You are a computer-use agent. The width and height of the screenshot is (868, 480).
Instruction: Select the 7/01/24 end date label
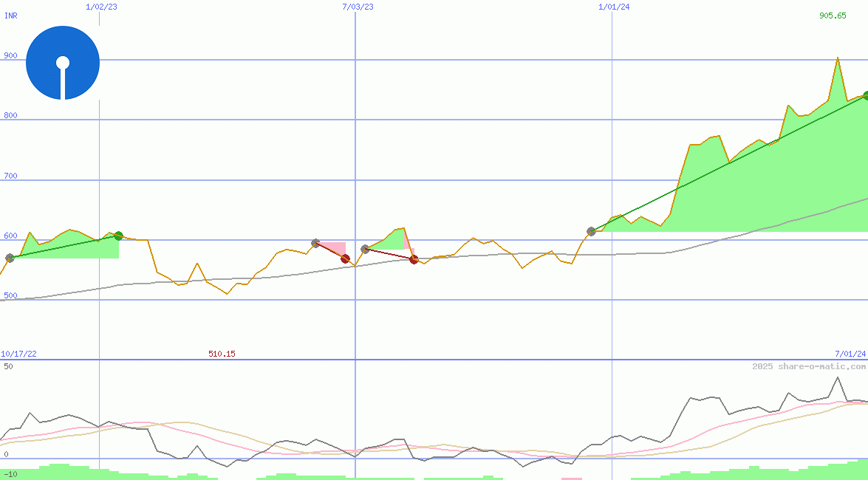(850, 354)
